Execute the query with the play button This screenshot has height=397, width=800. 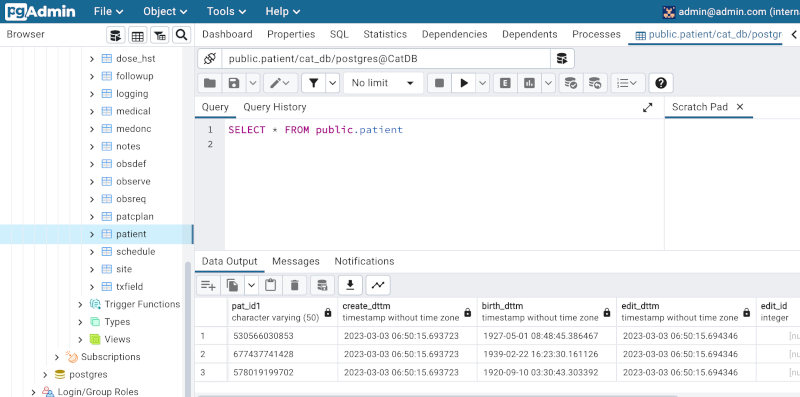point(464,83)
